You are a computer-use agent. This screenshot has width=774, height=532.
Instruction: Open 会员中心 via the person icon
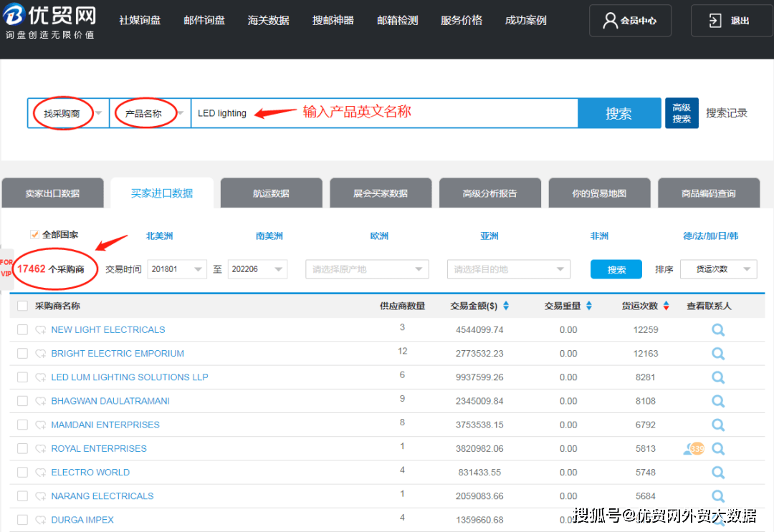click(x=610, y=20)
